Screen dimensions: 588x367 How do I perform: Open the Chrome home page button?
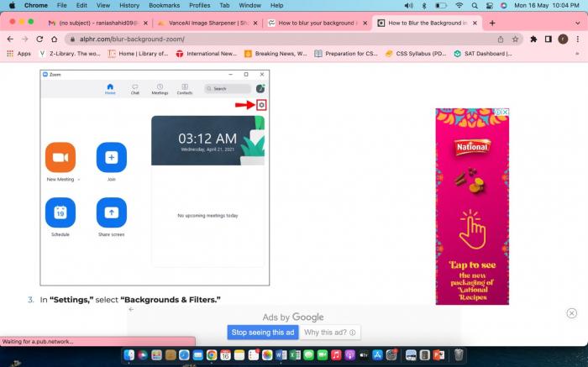pos(55,39)
